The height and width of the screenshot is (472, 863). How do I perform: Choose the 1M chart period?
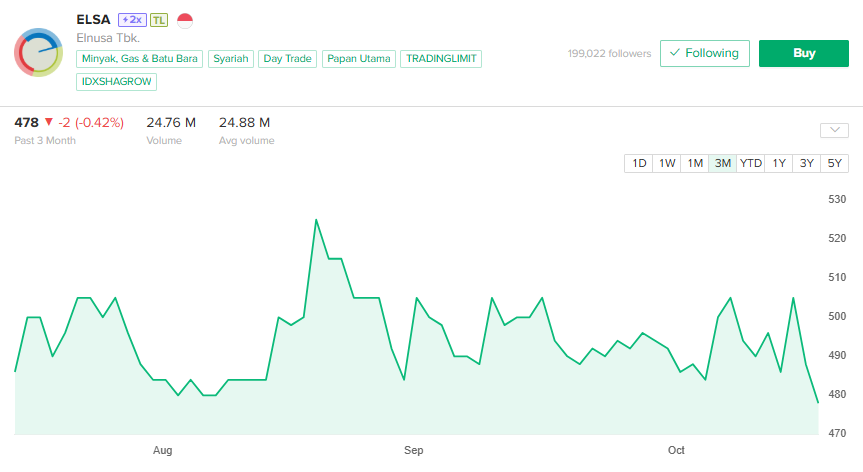[695, 163]
